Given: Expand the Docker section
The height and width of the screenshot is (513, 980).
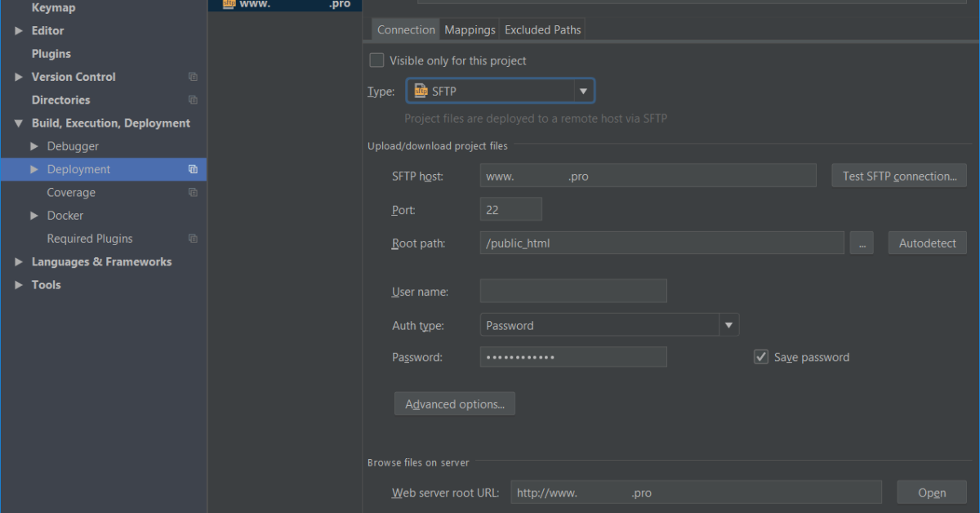Looking at the screenshot, I should [34, 215].
